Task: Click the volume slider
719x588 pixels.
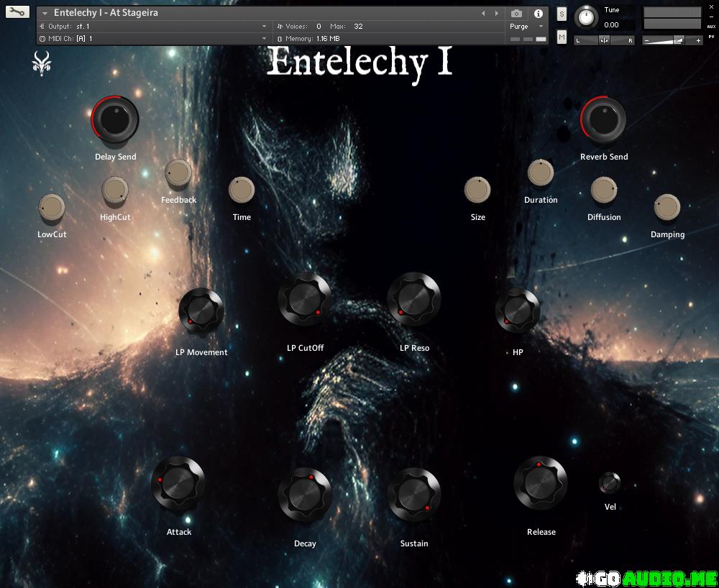Action: click(672, 40)
